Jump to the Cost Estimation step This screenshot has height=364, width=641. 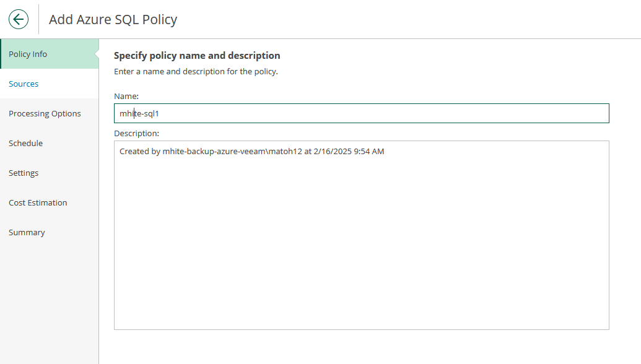pyautogui.click(x=38, y=202)
